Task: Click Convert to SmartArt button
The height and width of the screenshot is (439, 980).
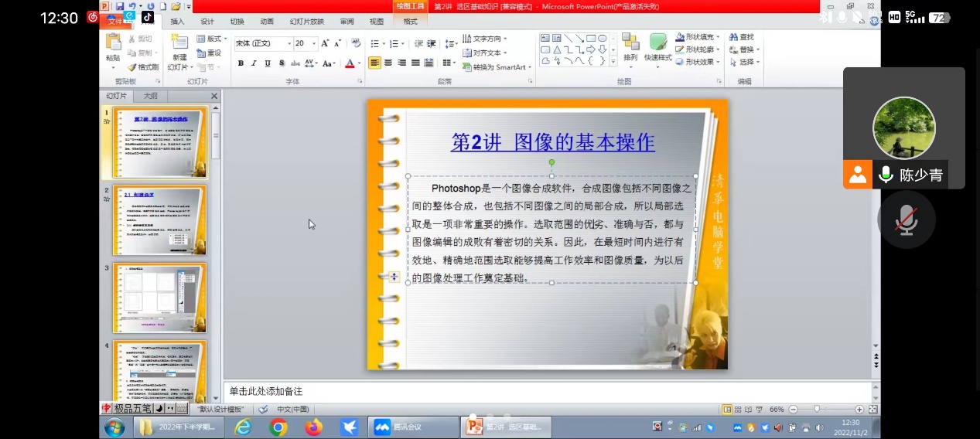Action: (497, 67)
